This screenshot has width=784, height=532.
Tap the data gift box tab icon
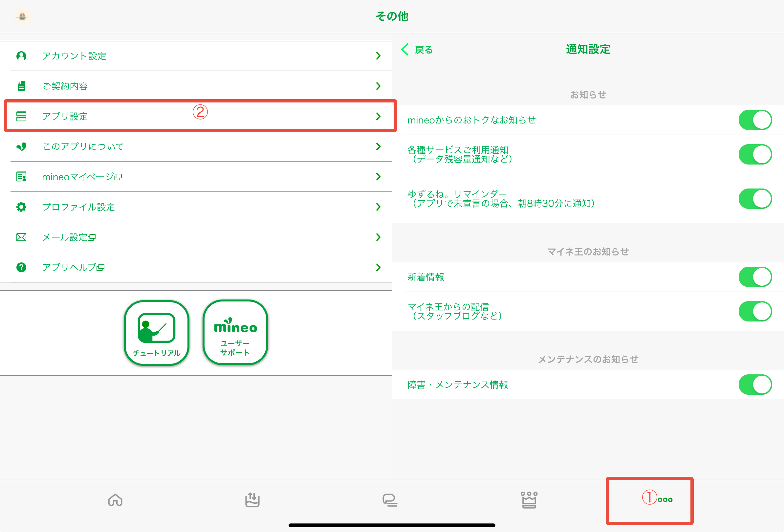click(x=252, y=499)
